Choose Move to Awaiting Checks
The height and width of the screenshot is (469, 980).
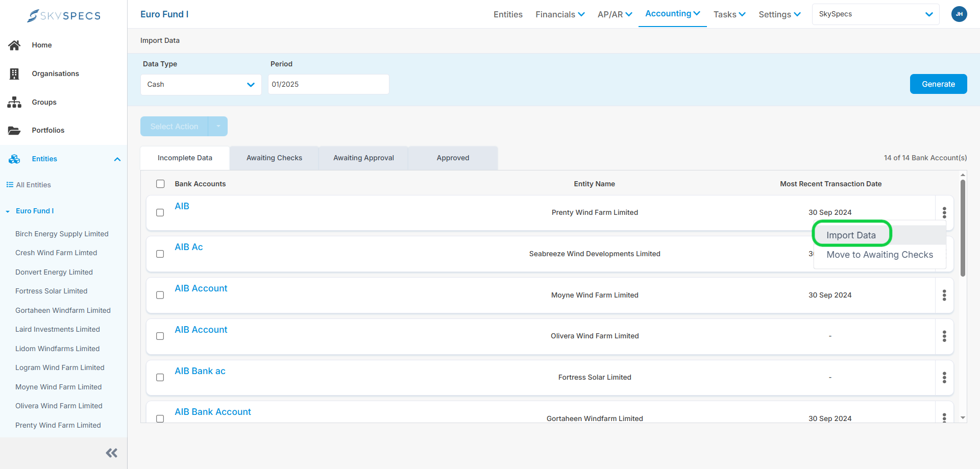[879, 255]
